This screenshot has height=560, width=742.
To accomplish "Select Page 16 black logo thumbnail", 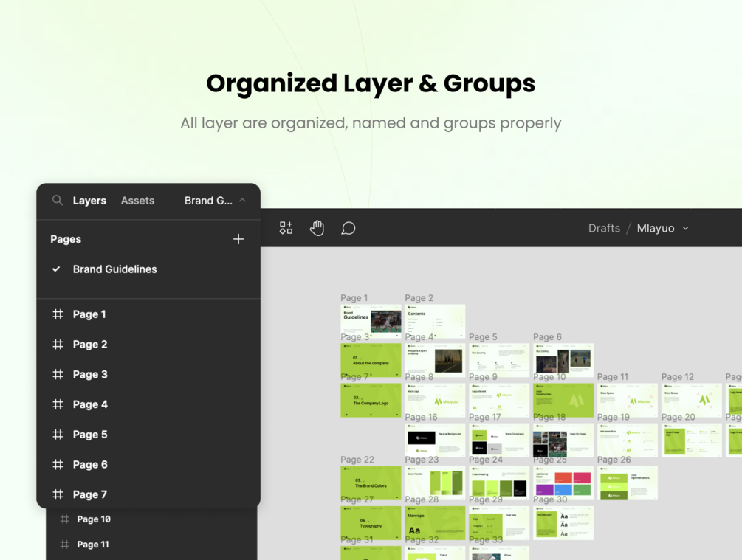I will (x=435, y=440).
